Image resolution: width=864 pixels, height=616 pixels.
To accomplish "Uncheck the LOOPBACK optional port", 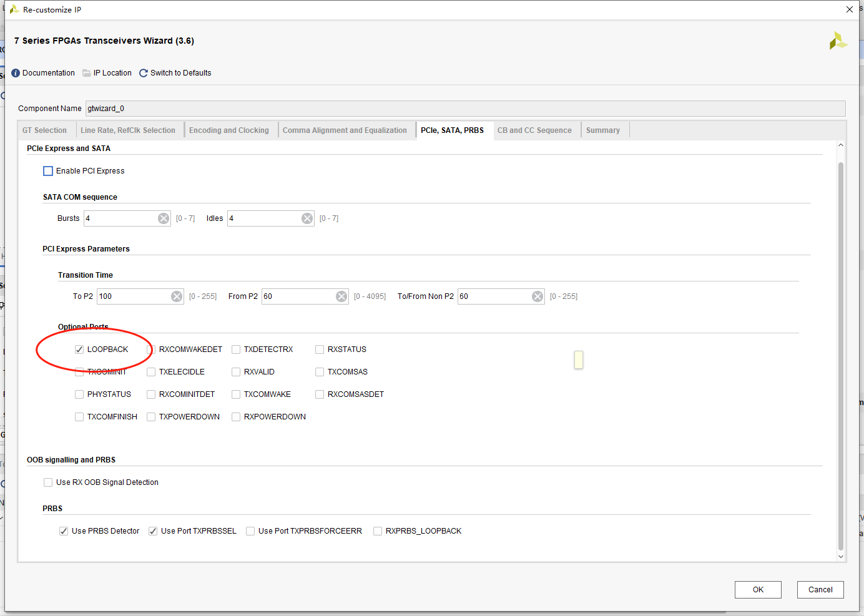I will [x=79, y=350].
